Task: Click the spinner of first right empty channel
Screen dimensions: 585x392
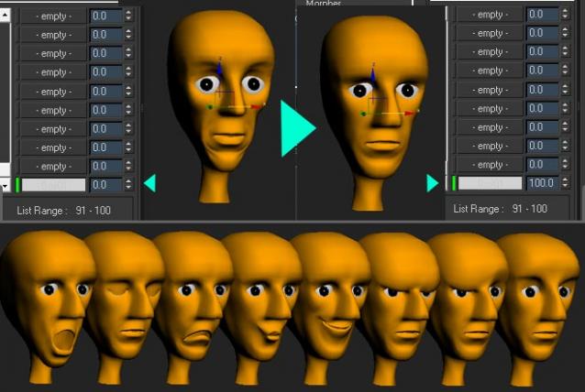Action: (565, 15)
